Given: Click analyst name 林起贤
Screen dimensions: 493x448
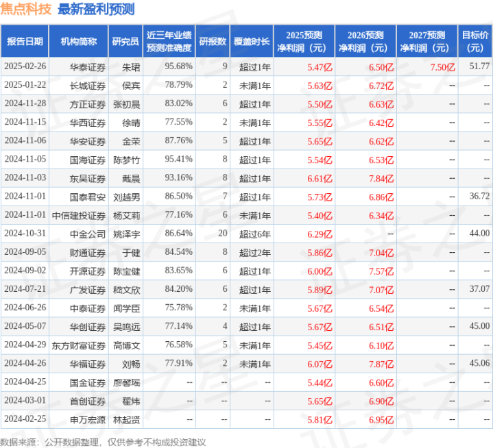Looking at the screenshot, I should pyautogui.click(x=127, y=420).
